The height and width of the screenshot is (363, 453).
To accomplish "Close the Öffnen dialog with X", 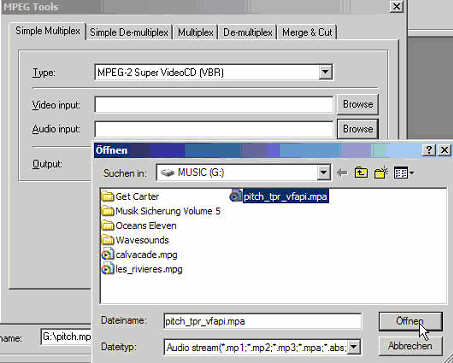I will pos(444,150).
